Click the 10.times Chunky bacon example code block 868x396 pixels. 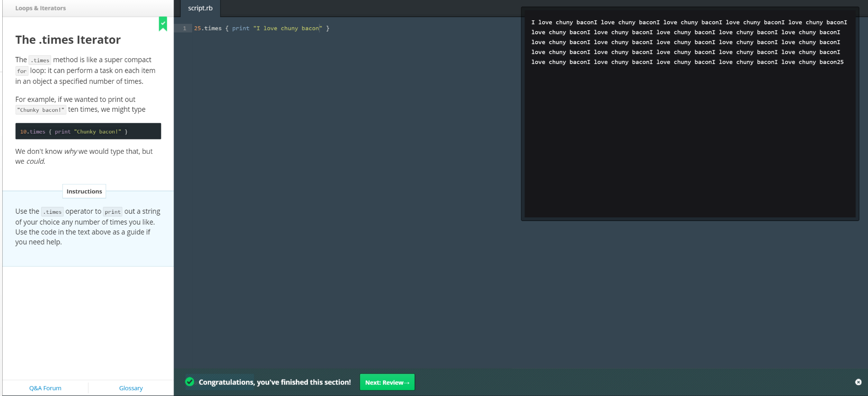pos(88,131)
